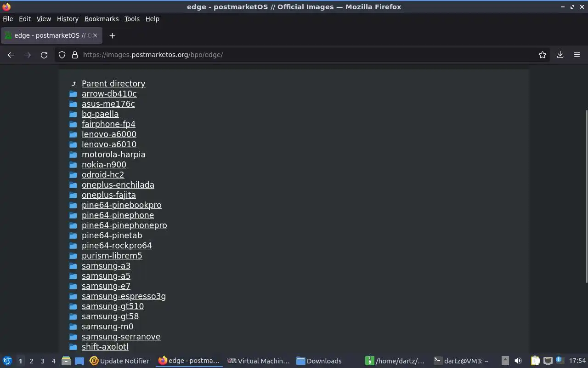View site security padlock information
The image size is (588, 368).
tap(75, 55)
